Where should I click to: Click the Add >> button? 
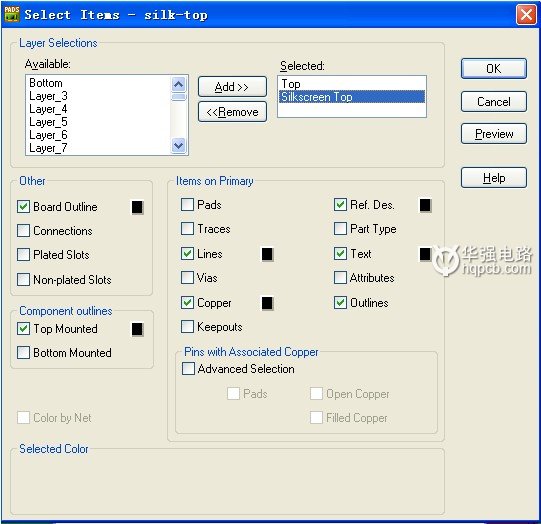pyautogui.click(x=232, y=87)
